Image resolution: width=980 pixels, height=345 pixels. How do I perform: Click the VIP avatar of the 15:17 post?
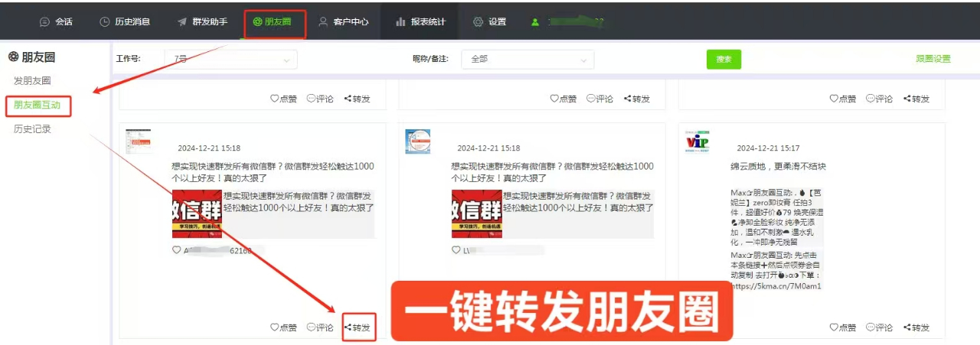tap(697, 142)
